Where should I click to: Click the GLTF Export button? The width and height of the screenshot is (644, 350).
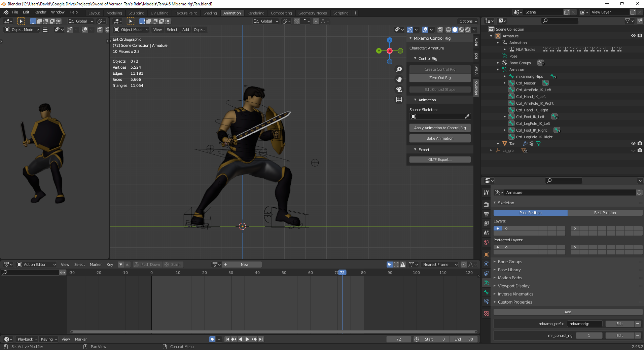[440, 159]
